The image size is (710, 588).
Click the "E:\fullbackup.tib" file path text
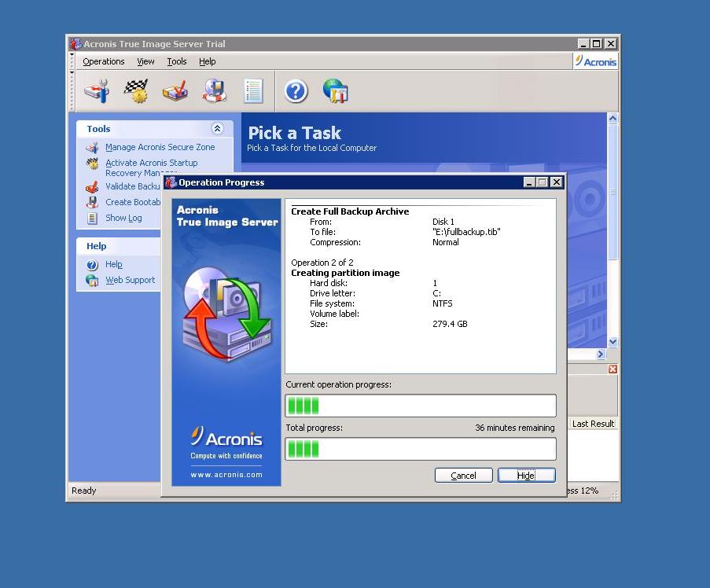(466, 232)
